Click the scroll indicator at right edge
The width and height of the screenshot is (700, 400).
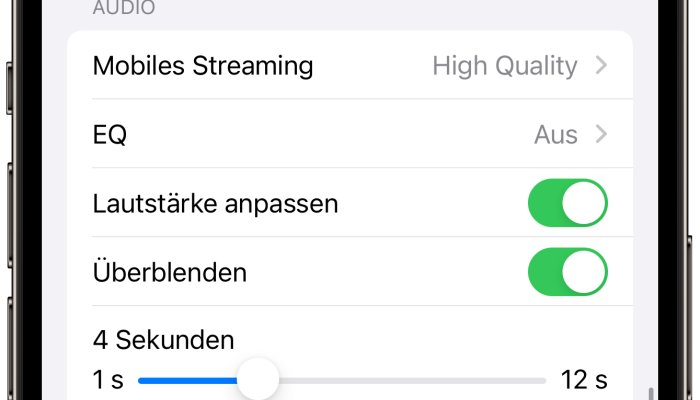(x=652, y=393)
